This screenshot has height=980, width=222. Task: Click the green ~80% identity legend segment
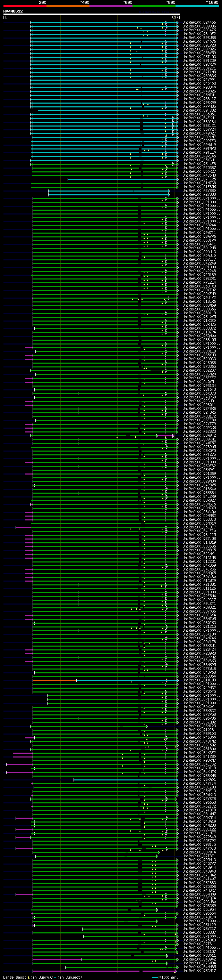click(x=154, y=6)
